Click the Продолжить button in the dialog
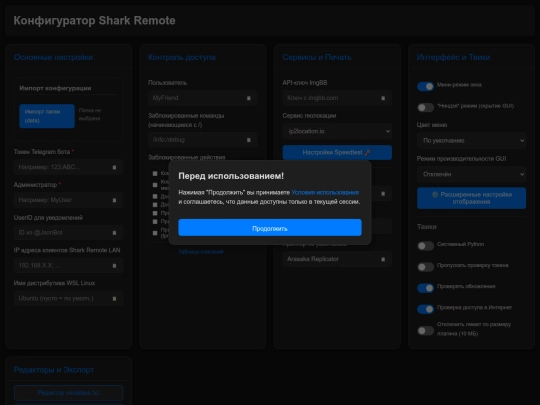 click(270, 228)
